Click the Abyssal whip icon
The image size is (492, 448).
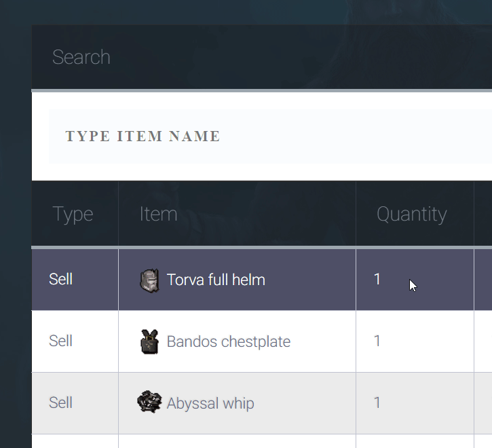point(149,402)
